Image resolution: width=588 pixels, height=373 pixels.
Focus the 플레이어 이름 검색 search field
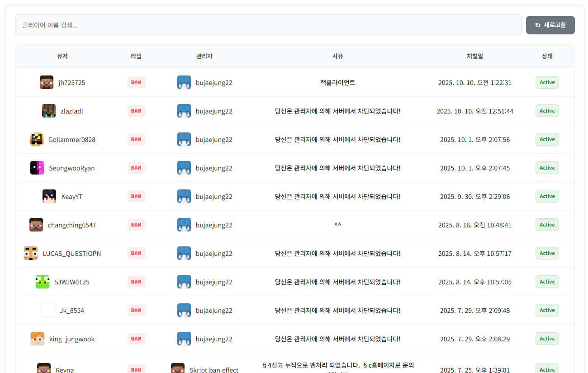[268, 25]
